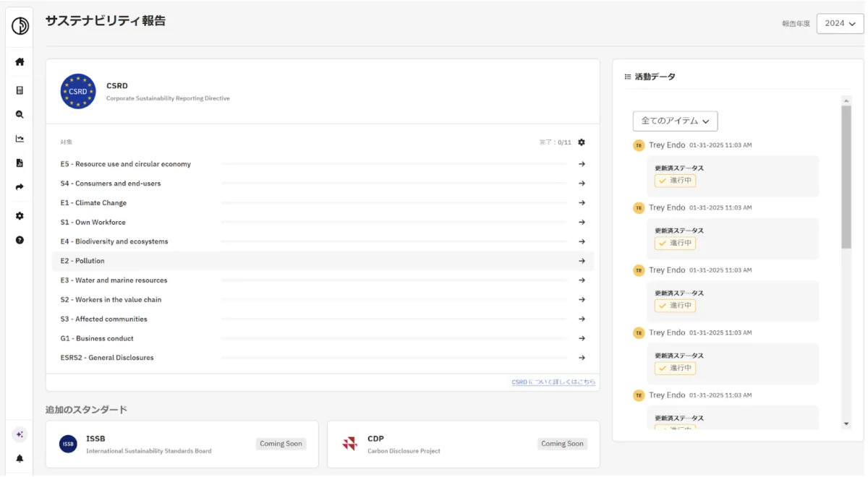Click the CSRDについて詳しくはこちら link
The height and width of the screenshot is (477, 868).
[x=553, y=382]
